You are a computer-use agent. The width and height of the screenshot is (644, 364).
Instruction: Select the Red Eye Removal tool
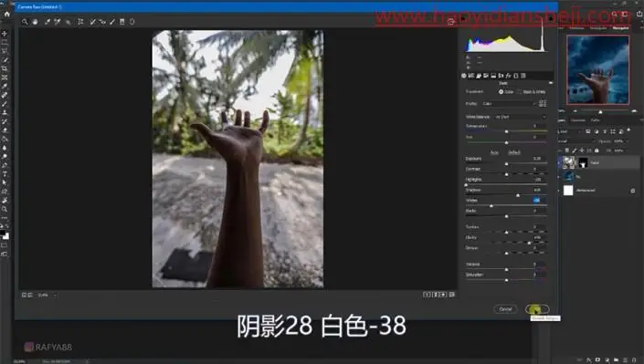102,22
